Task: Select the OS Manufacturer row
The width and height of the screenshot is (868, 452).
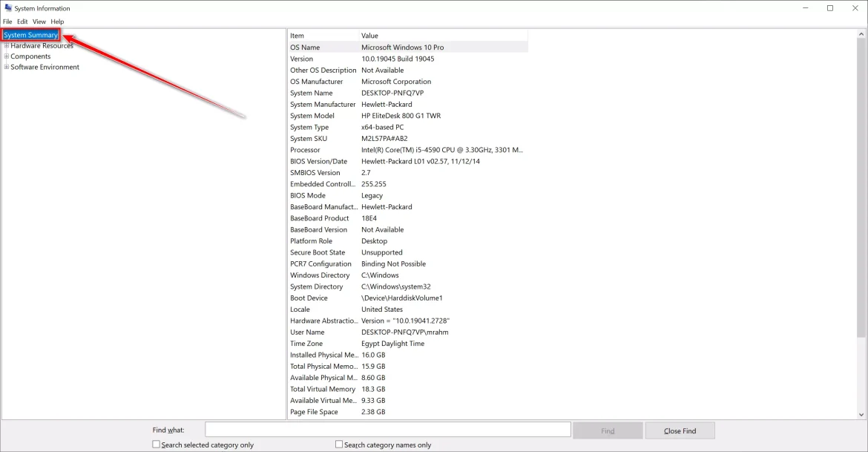Action: pyautogui.click(x=408, y=82)
